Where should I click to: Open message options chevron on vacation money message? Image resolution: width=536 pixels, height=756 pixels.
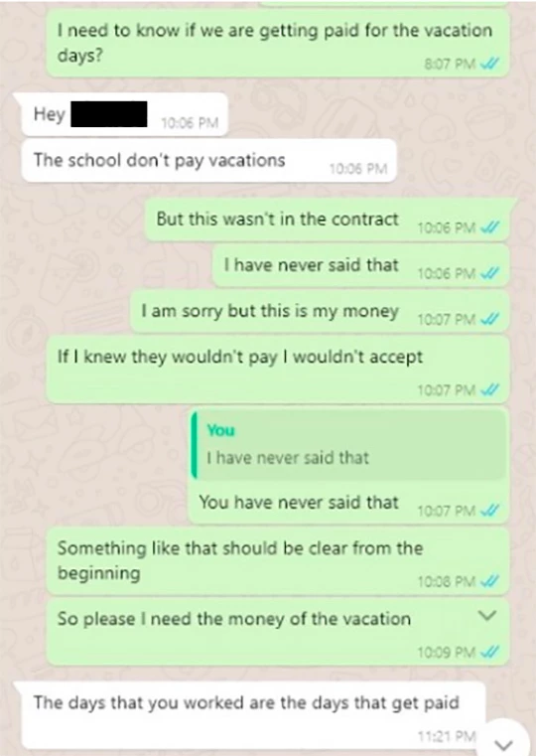click(487, 616)
